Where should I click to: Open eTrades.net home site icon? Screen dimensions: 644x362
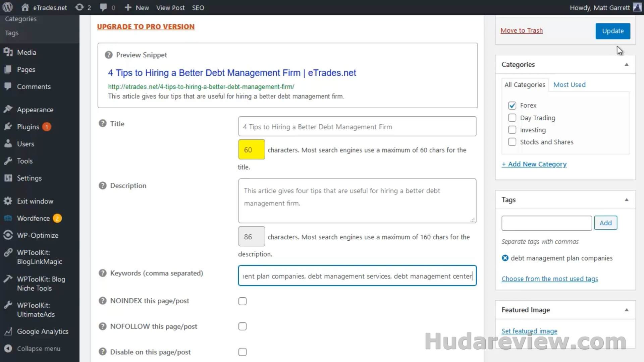(25, 7)
